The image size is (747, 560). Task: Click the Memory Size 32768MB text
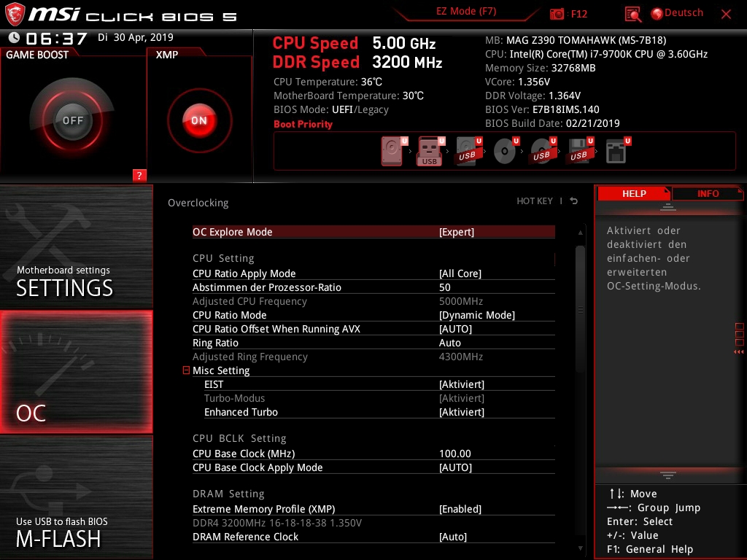coord(541,68)
